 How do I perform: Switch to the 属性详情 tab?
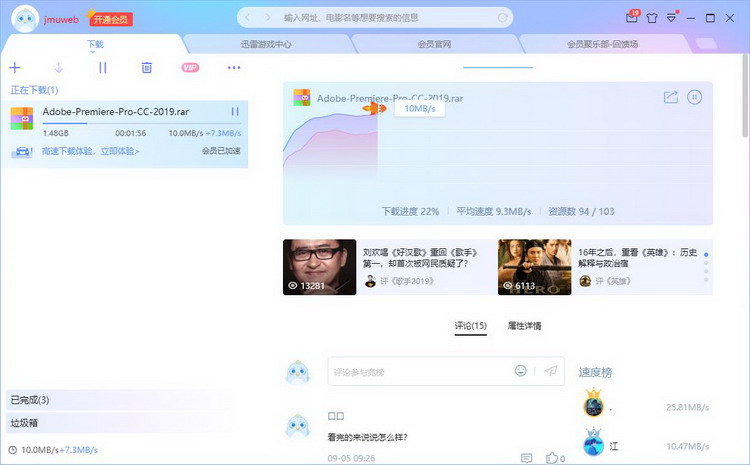(x=524, y=326)
